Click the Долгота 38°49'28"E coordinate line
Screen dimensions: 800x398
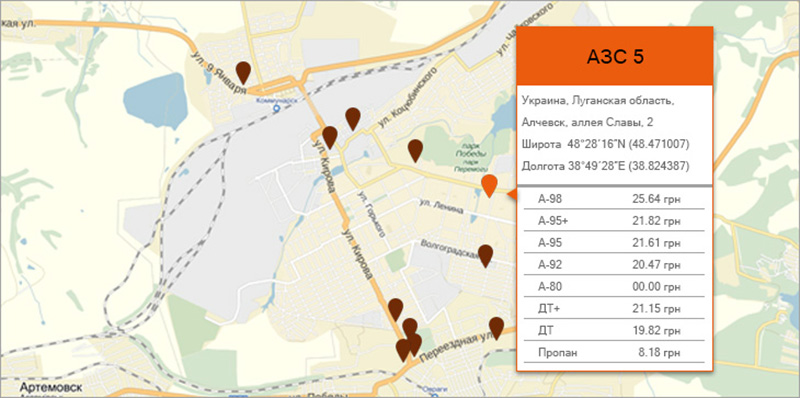[x=606, y=166]
